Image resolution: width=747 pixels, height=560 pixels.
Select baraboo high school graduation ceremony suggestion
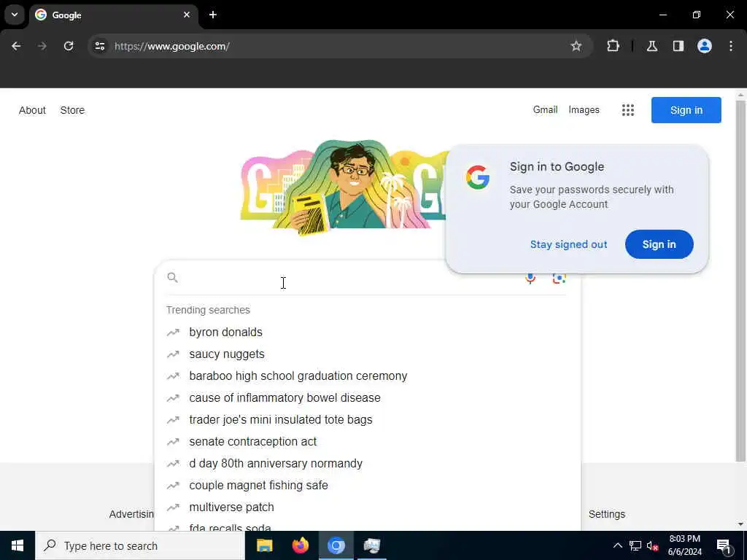(367, 376)
